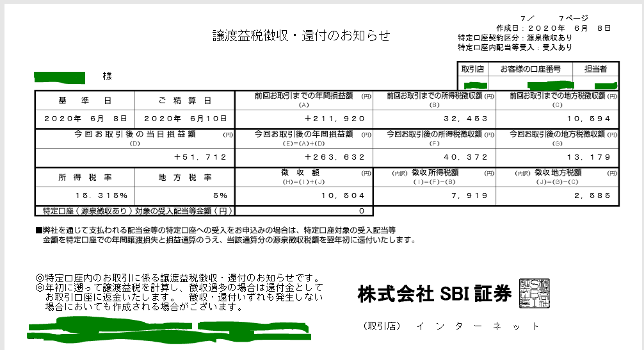Screen dimensions: 644x350
Task: Click the line 場合においても作成される場合がございます
Action: click(143, 307)
